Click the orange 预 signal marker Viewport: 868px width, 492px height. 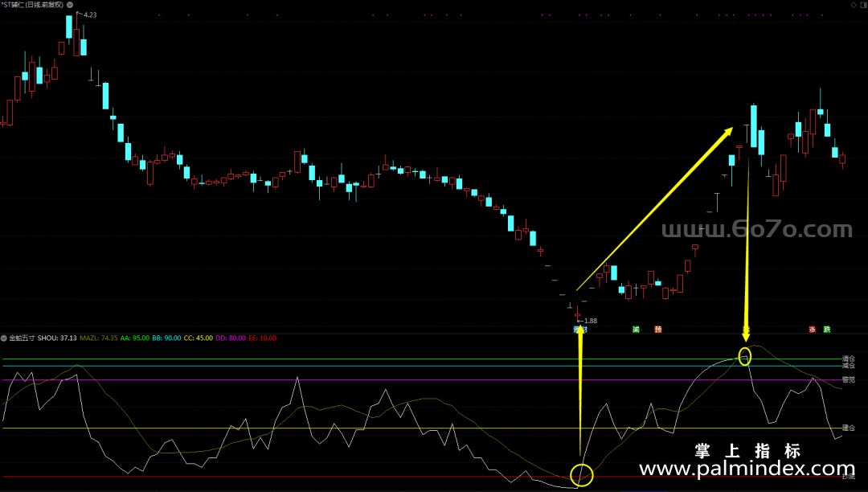[x=658, y=330]
